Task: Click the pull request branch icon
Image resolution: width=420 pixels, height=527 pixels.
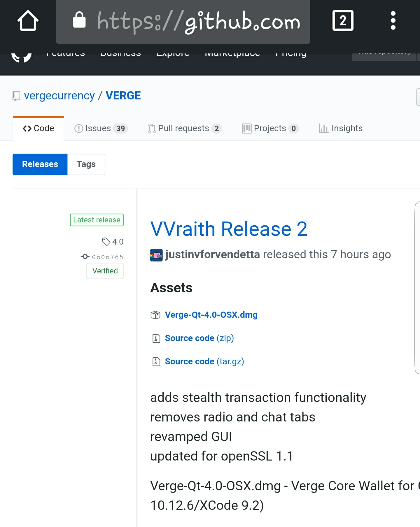Action: coord(152,129)
